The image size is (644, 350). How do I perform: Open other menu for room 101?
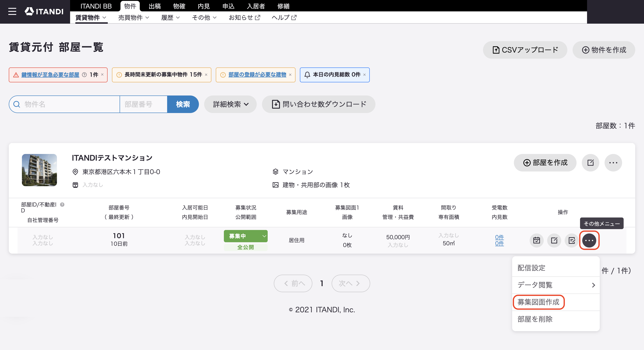(x=589, y=240)
